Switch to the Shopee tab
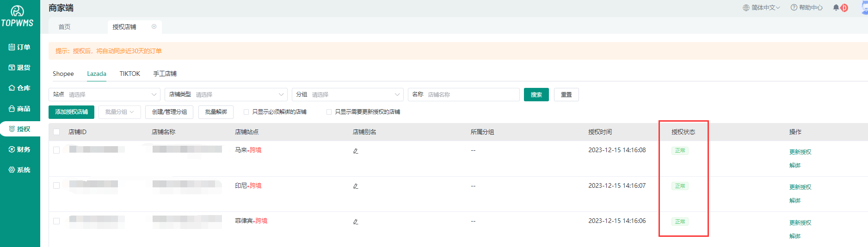Viewport: 868px width, 247px height. point(63,74)
